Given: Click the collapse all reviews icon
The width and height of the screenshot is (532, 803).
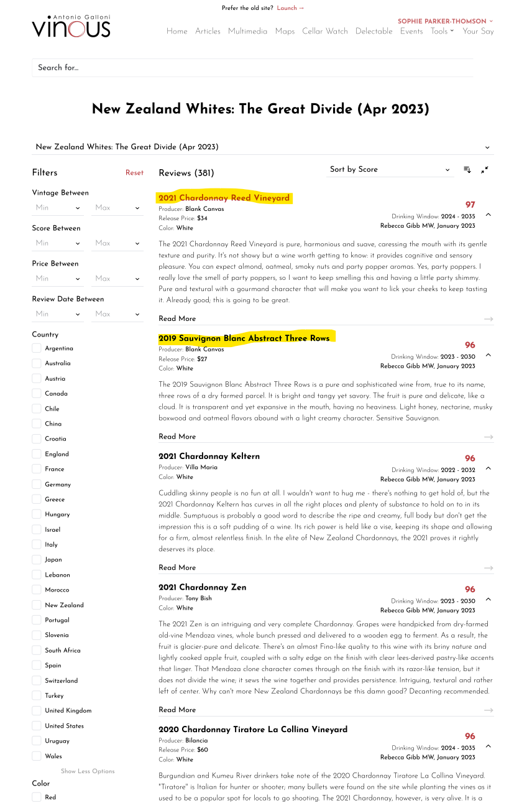Looking at the screenshot, I should (x=485, y=170).
